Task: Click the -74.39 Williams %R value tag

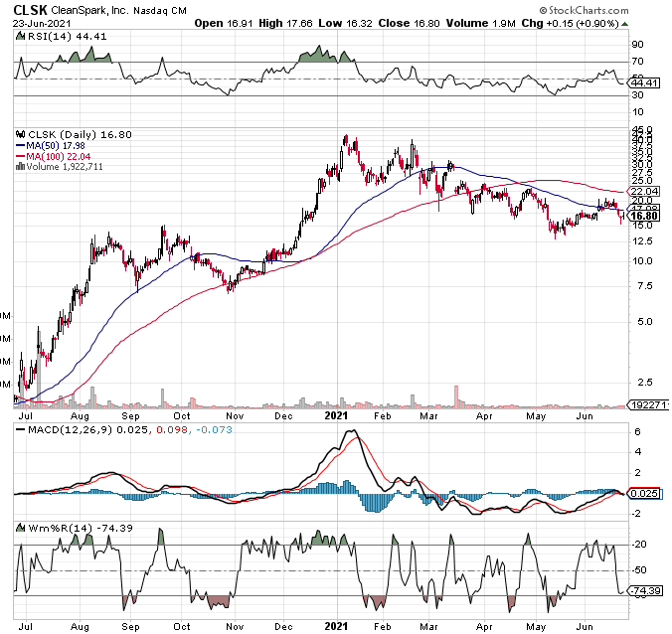Action: point(646,590)
